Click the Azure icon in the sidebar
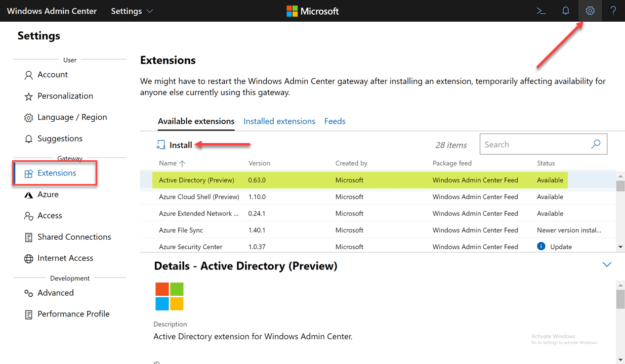This screenshot has height=364, width=625. (x=28, y=194)
